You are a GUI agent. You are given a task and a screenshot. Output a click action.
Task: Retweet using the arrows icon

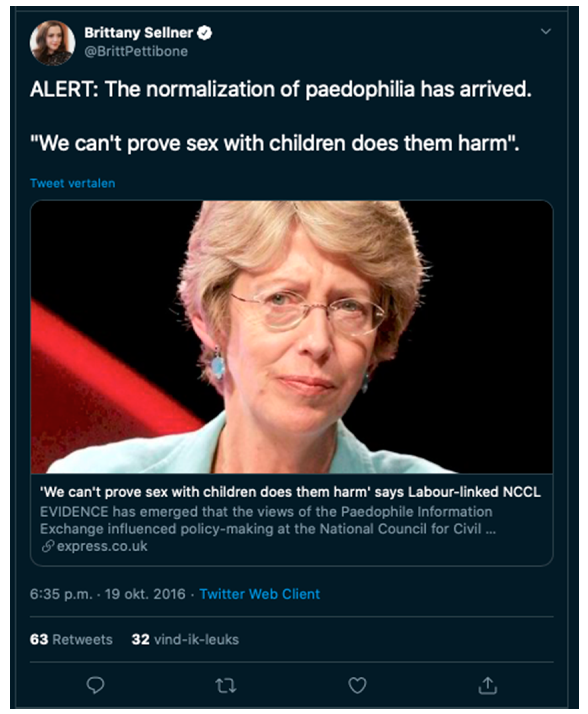click(x=226, y=685)
